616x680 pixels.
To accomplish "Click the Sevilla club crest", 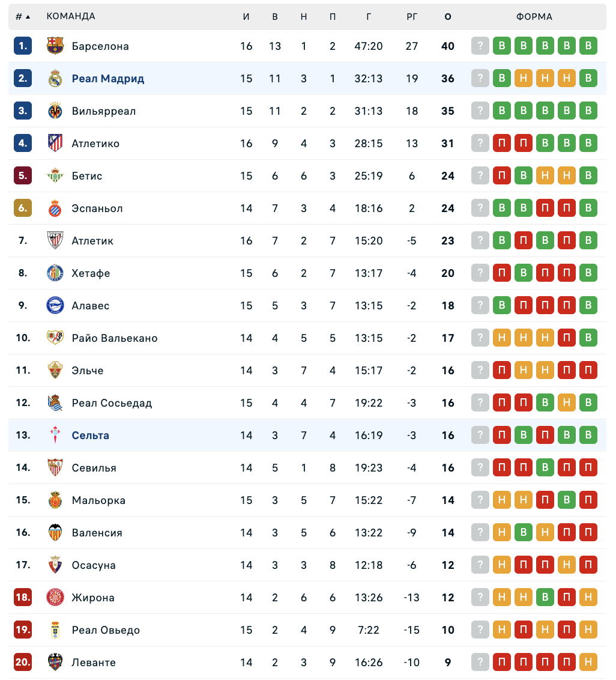I will (x=55, y=468).
